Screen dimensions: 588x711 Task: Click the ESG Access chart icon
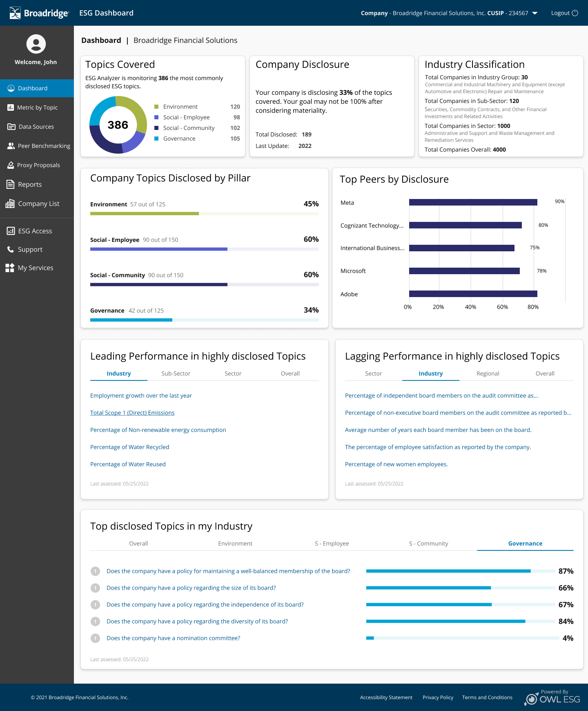[11, 231]
